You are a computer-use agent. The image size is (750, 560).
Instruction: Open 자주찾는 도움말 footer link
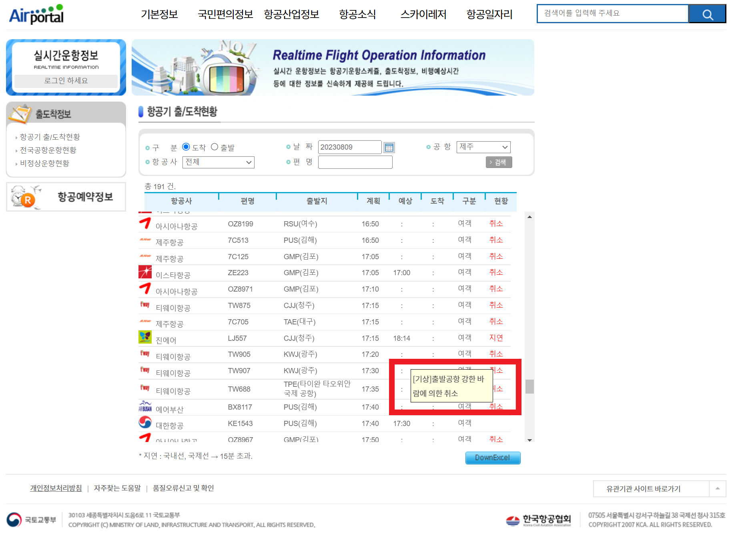(x=117, y=488)
